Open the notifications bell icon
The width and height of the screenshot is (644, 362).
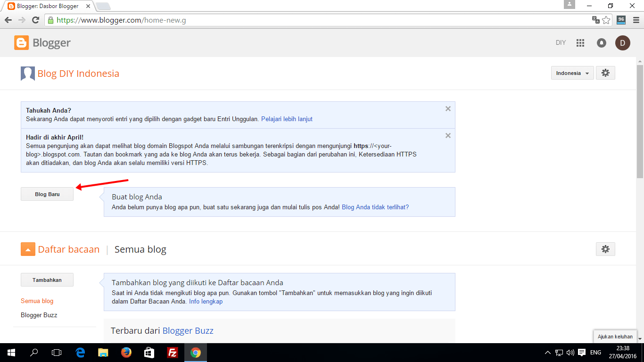click(602, 43)
